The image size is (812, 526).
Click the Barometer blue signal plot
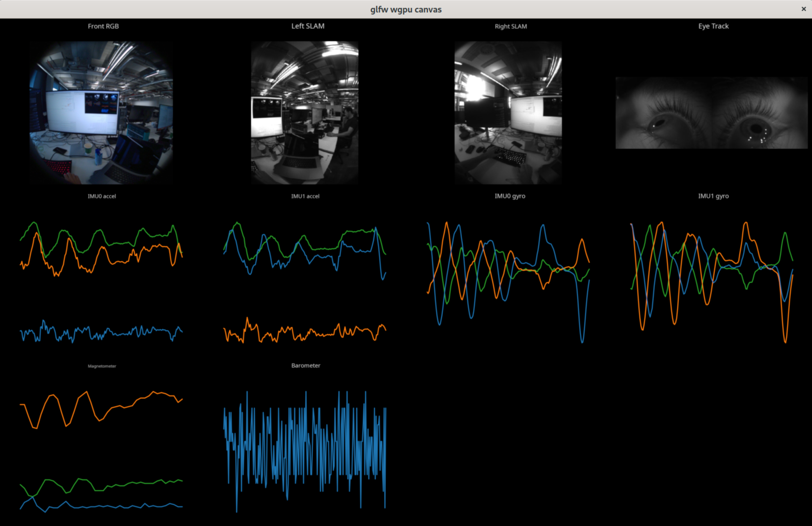click(x=305, y=452)
